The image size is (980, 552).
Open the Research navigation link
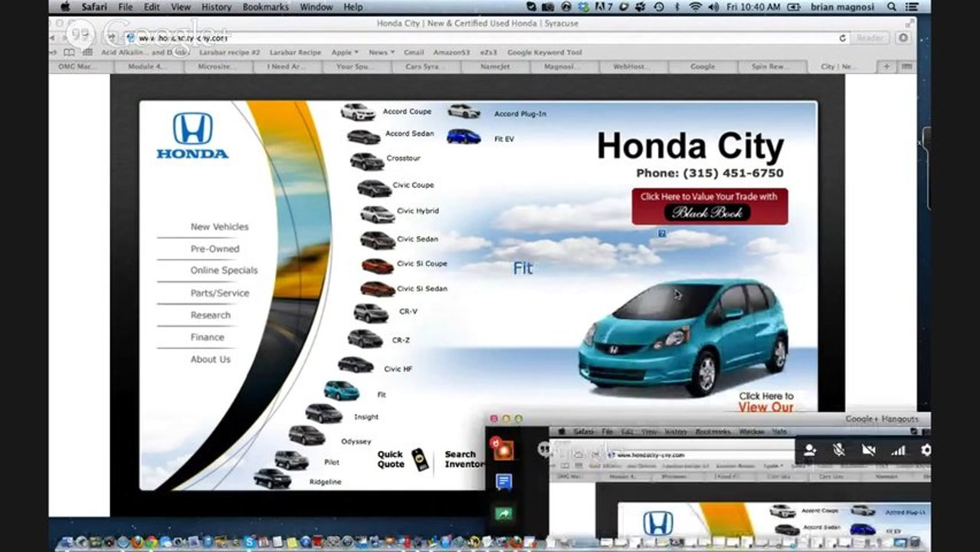[x=210, y=315]
